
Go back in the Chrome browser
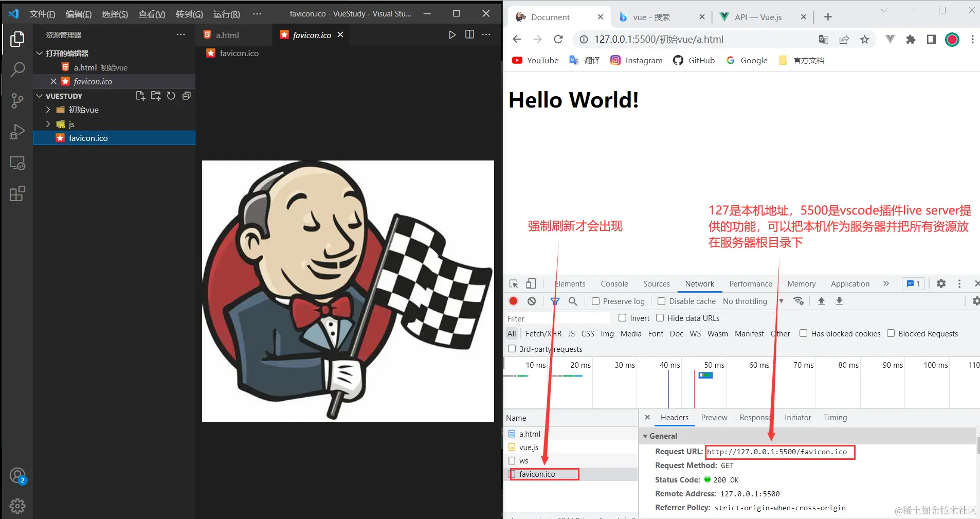tap(517, 39)
